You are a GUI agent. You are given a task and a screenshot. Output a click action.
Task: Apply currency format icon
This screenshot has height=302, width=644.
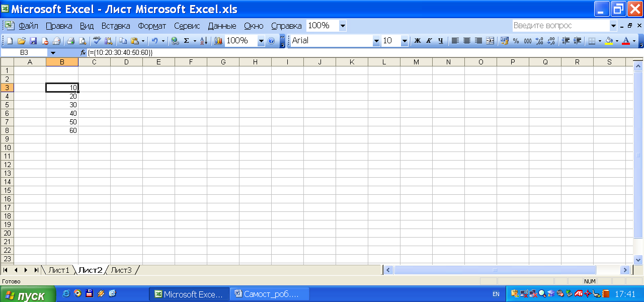(x=505, y=41)
